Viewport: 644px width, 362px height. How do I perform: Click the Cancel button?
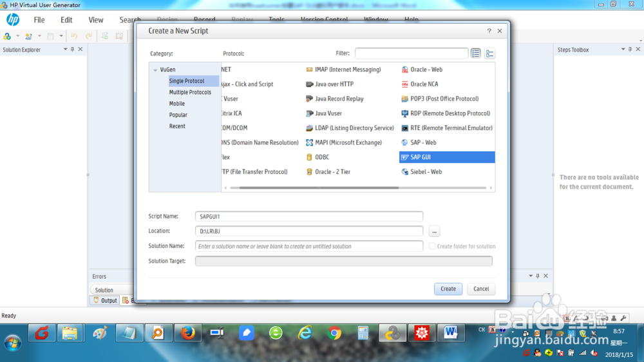click(x=481, y=289)
